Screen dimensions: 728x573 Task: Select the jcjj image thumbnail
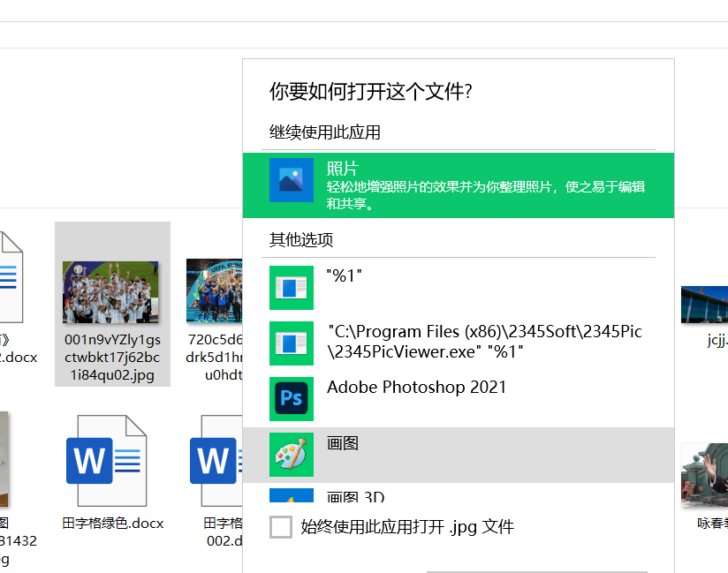[704, 305]
